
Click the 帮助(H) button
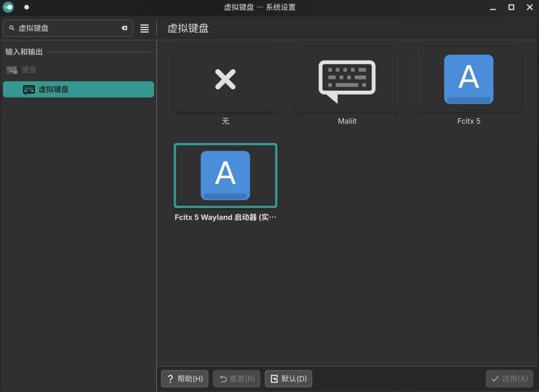point(185,379)
